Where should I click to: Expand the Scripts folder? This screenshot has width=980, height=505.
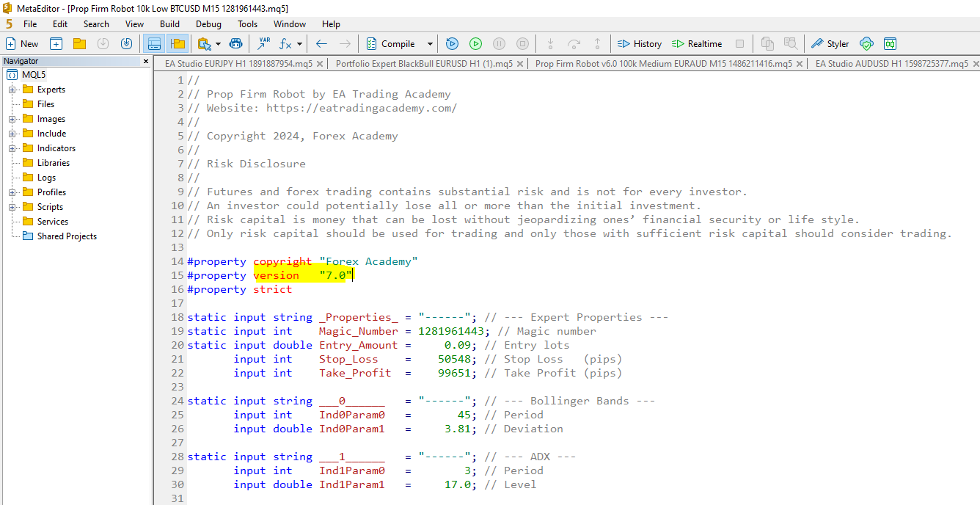(x=12, y=207)
